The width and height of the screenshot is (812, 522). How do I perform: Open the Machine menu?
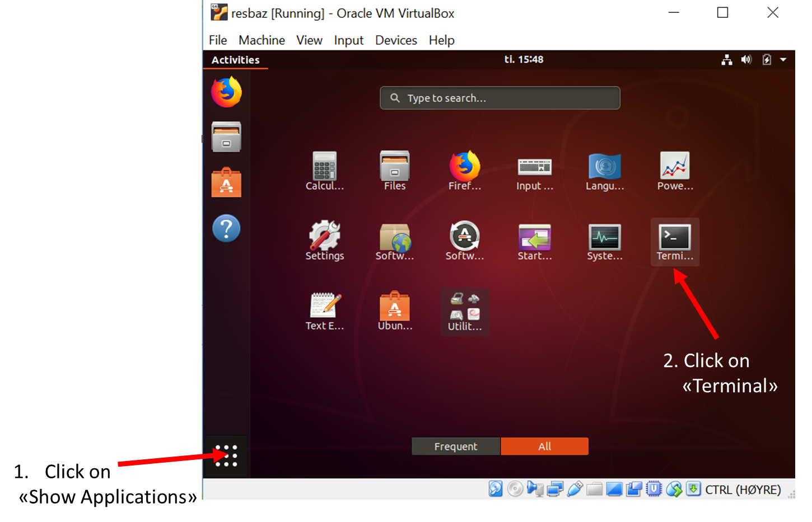pyautogui.click(x=262, y=40)
